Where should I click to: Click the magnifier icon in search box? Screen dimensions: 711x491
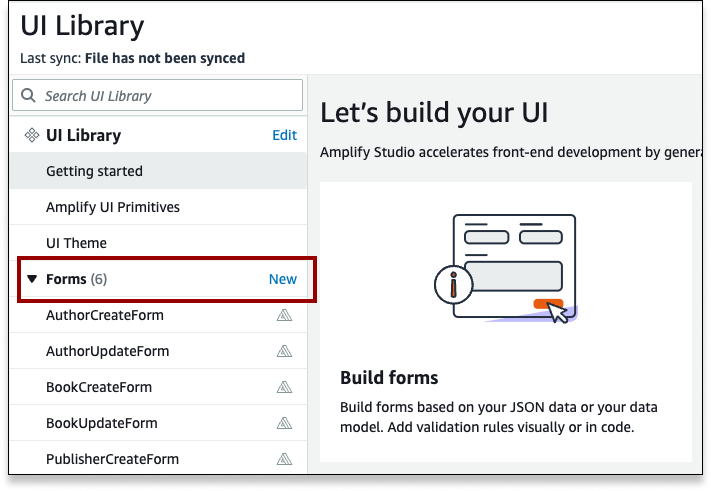click(x=28, y=95)
